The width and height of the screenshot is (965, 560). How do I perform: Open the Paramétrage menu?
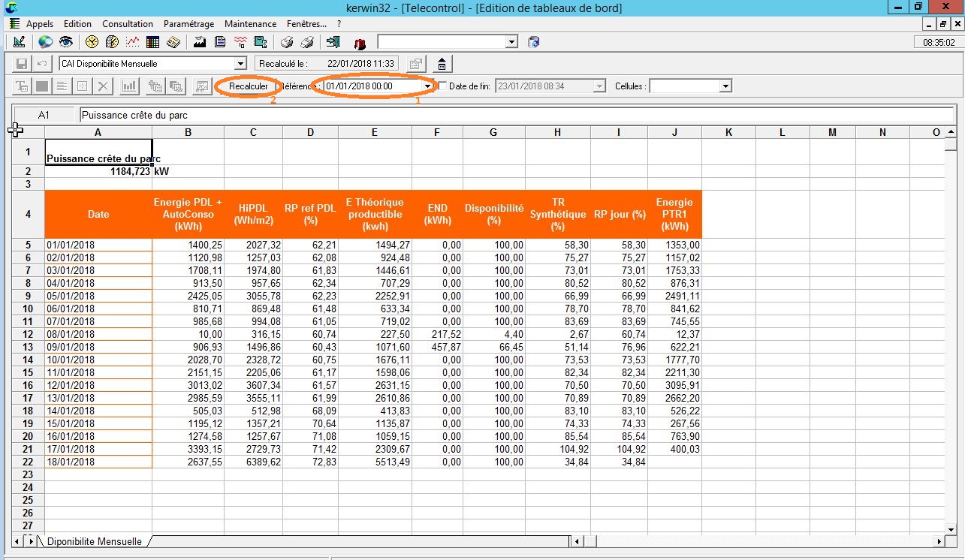click(188, 24)
